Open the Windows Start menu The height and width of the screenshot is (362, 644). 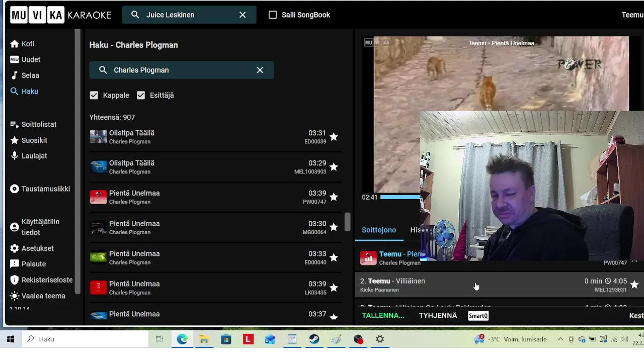click(11, 339)
